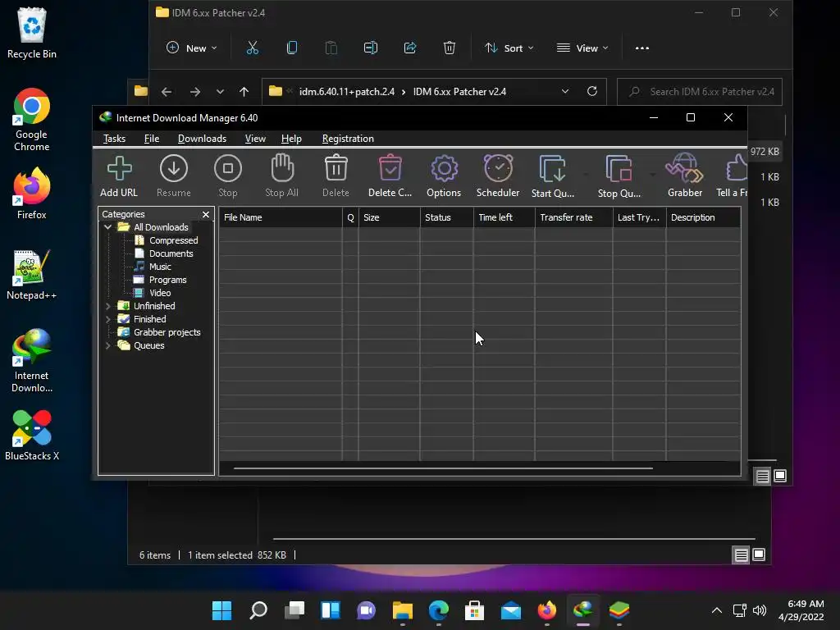Image resolution: width=840 pixels, height=630 pixels.
Task: Click Paste icon in Explorer toolbar
Action: 331,48
